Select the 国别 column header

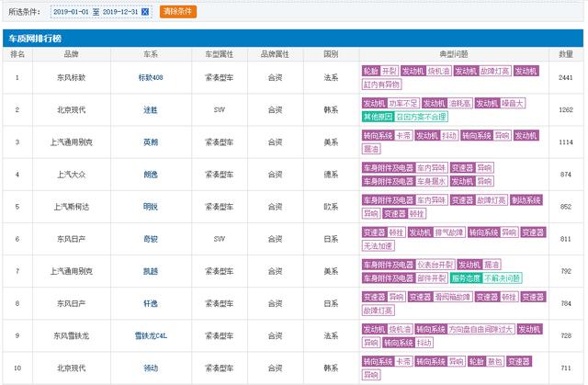click(x=331, y=54)
